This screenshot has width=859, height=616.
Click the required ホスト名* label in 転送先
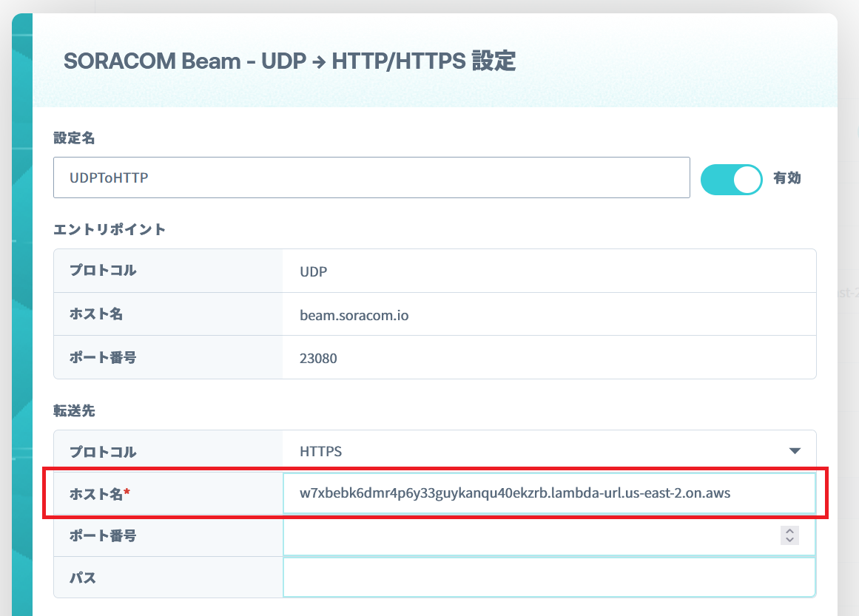coord(100,494)
